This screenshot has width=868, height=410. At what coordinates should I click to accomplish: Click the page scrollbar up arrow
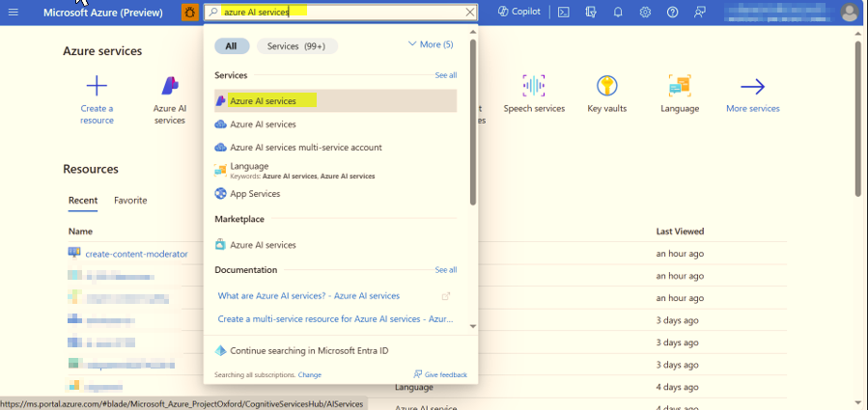[858, 35]
